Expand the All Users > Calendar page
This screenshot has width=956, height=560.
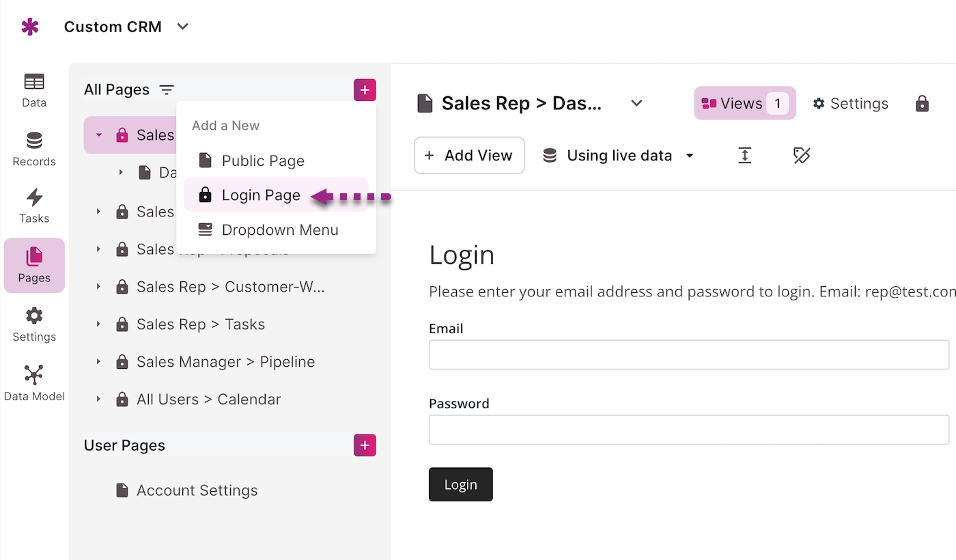[98, 400]
